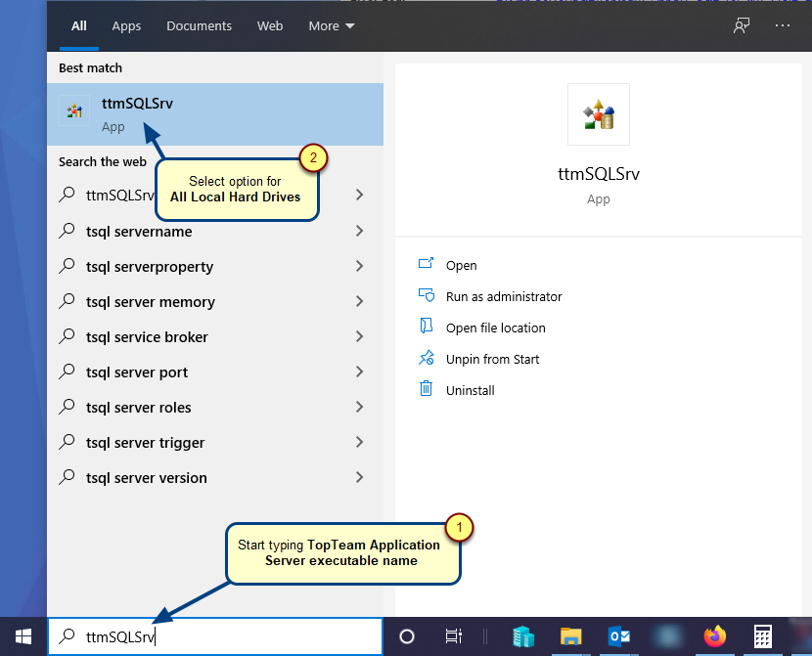This screenshot has height=656, width=812.
Task: Select the tsql server port suggestion text
Action: point(137,372)
